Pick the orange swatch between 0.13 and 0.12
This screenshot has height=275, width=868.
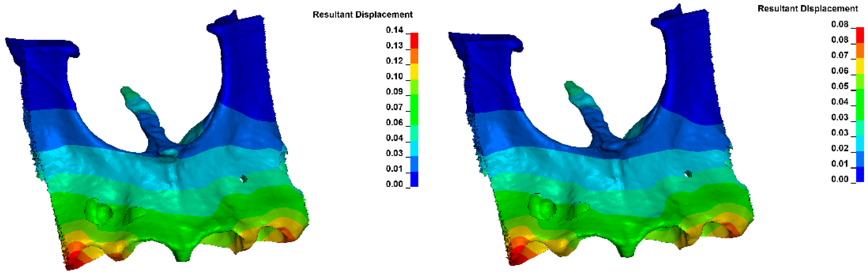click(414, 56)
